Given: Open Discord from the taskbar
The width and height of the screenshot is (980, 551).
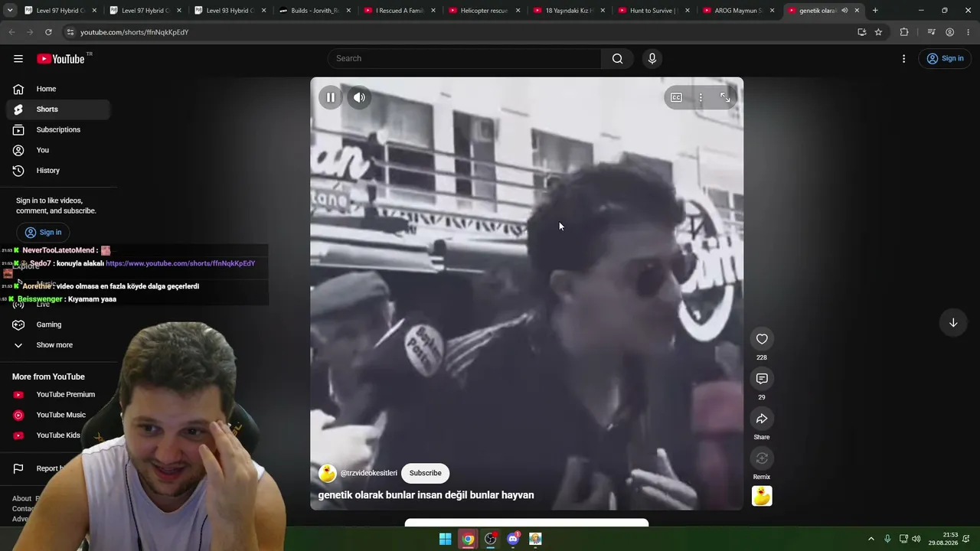Looking at the screenshot, I should point(513,539).
